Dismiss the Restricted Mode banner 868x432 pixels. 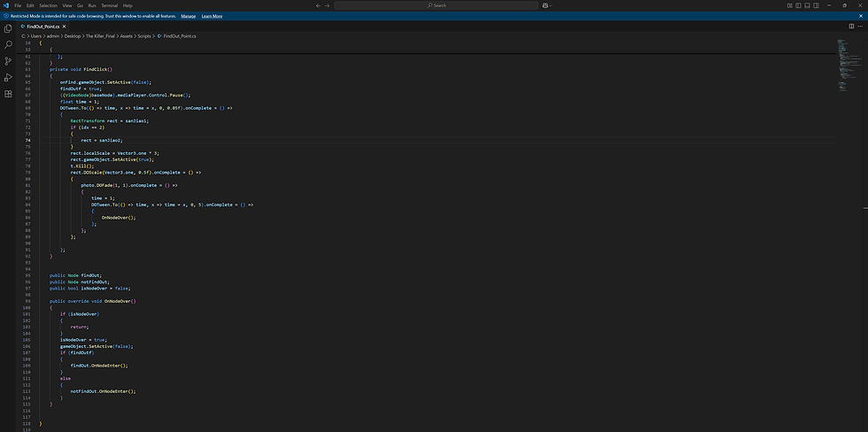860,16
